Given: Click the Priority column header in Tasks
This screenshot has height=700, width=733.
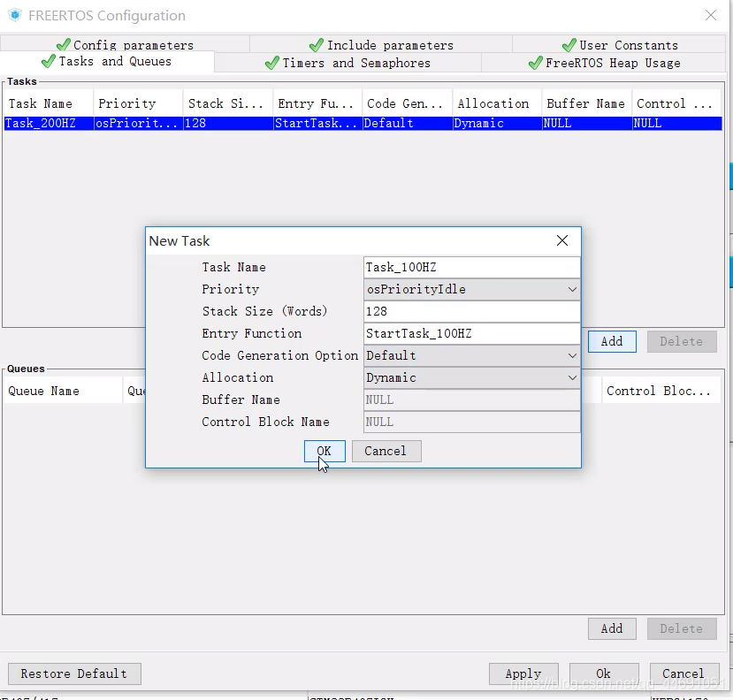Looking at the screenshot, I should [138, 103].
